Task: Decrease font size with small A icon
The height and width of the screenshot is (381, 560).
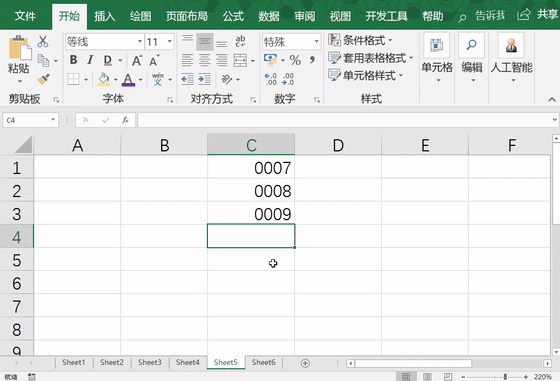Action: (154, 60)
